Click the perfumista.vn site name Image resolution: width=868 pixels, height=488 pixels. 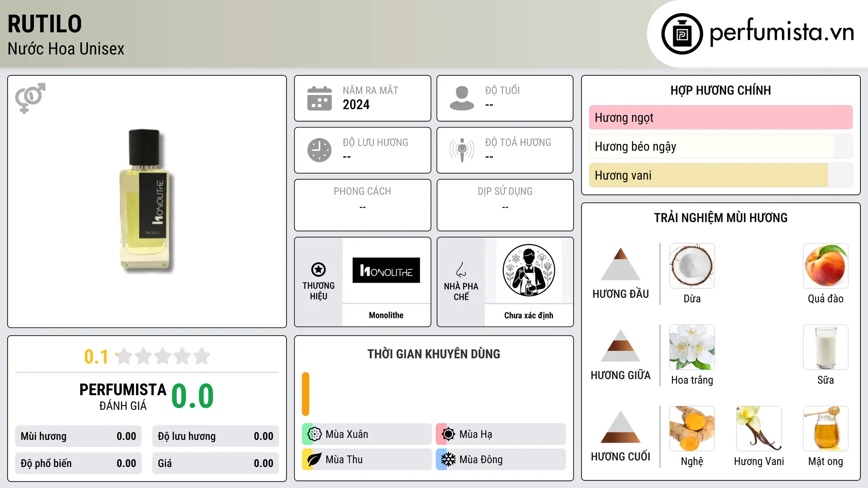[x=782, y=32]
